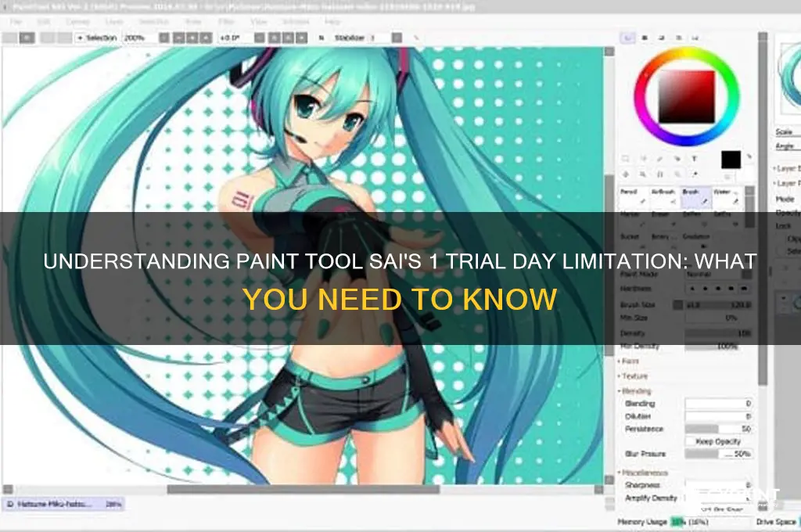Open the Help menu
This screenshot has width=801, height=532.
point(332,22)
